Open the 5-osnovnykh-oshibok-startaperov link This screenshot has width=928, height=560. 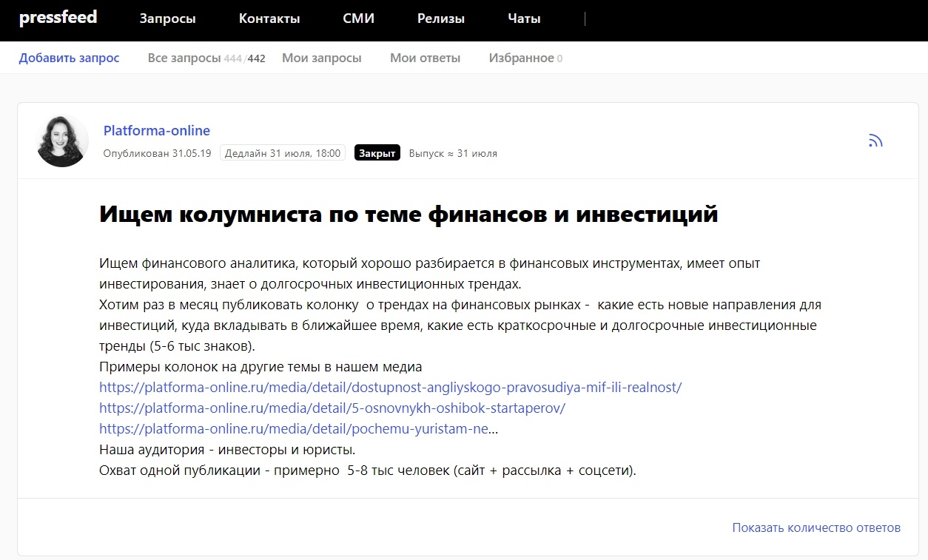[x=332, y=408]
